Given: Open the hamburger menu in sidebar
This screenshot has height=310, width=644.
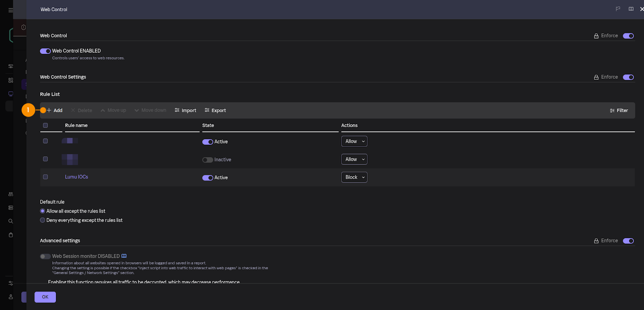Looking at the screenshot, I should [11, 10].
